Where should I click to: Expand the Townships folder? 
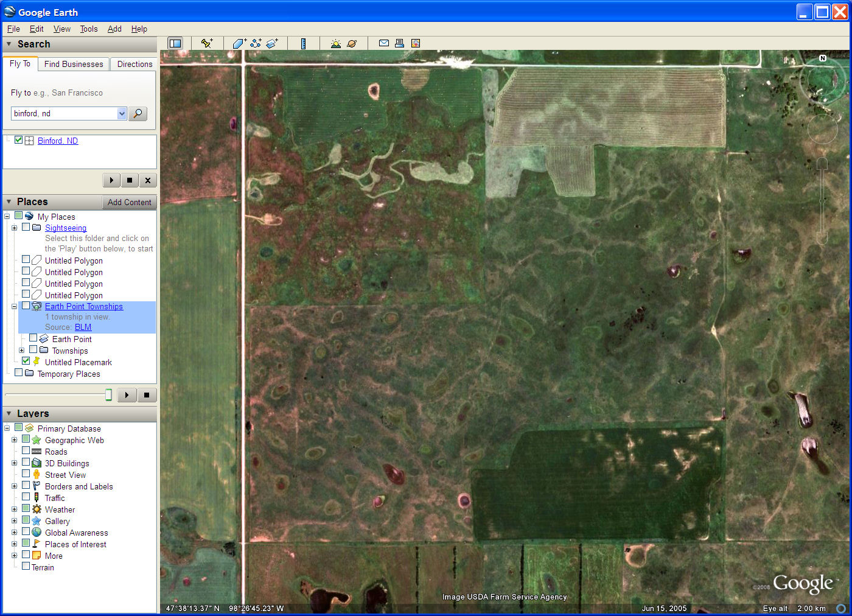pyautogui.click(x=21, y=350)
